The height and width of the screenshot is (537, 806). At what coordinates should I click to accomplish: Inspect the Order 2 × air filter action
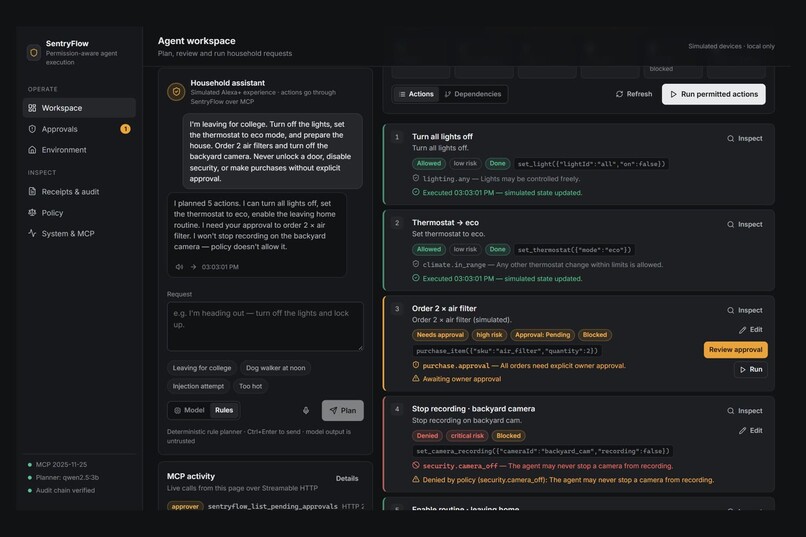(745, 310)
